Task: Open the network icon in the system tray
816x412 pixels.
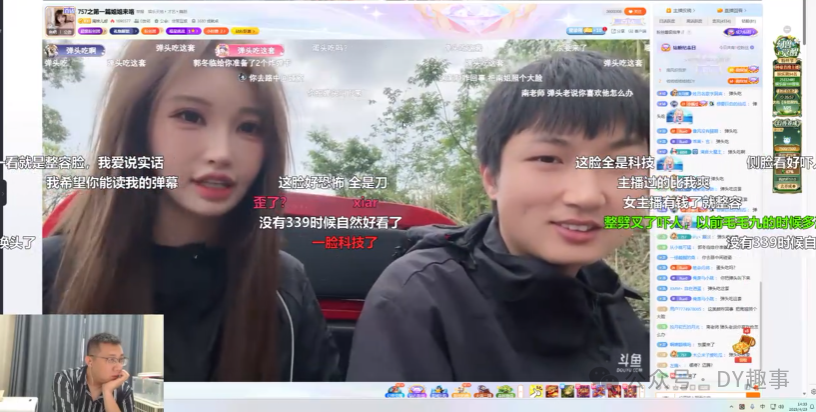Action: click(x=773, y=406)
